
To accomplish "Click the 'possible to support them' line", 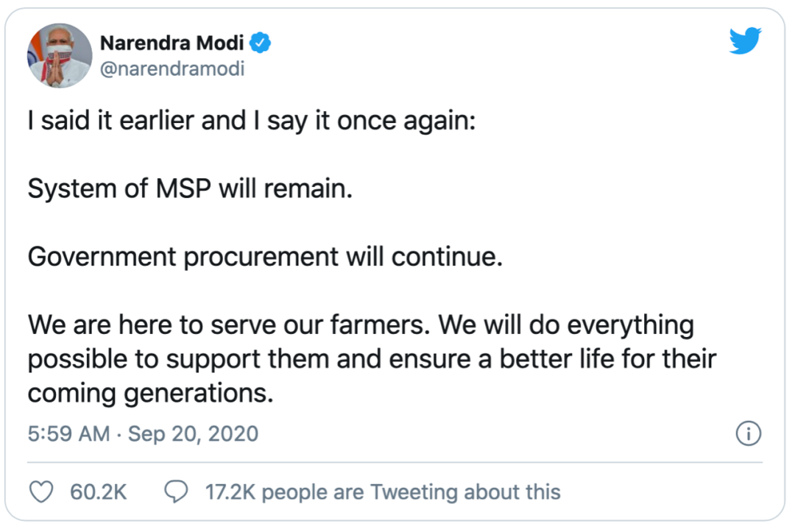I will tap(372, 359).
